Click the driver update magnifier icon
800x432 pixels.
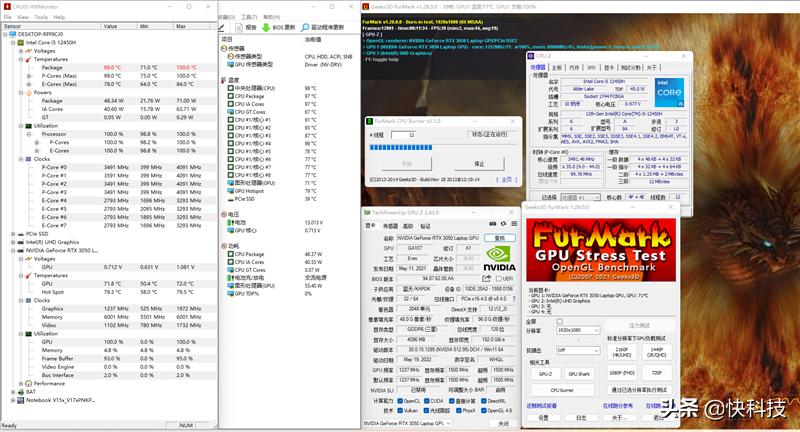point(305,28)
